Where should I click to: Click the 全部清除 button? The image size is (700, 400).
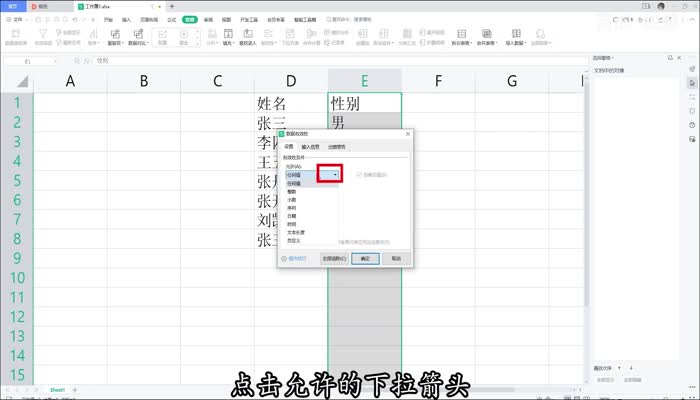334,258
